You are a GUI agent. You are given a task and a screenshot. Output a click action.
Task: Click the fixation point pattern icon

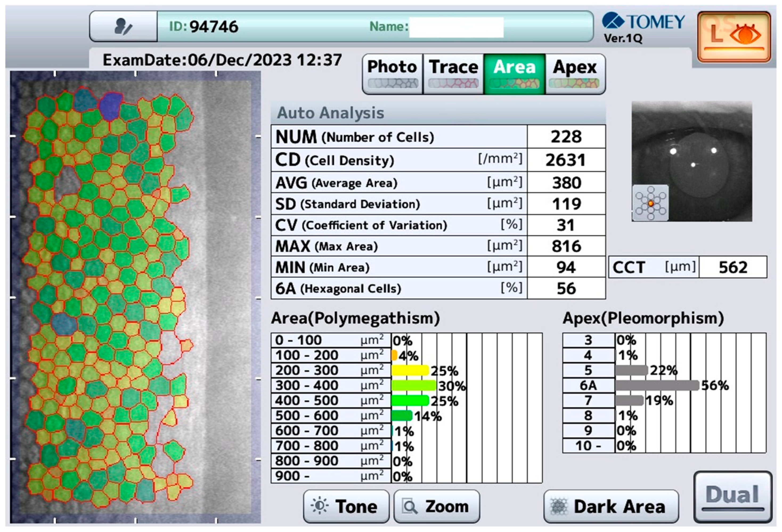pyautogui.click(x=650, y=203)
